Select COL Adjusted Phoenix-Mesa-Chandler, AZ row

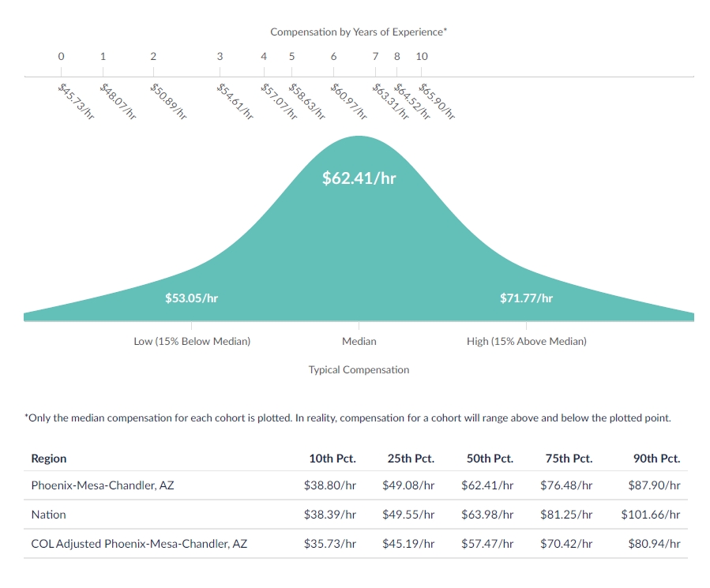coord(355,544)
